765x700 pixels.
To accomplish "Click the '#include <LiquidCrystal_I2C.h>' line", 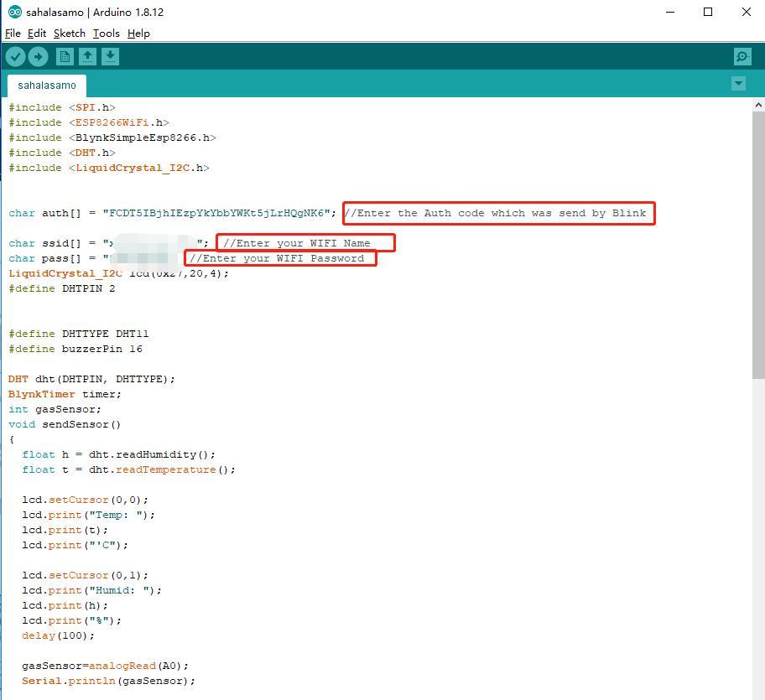I will tap(109, 168).
